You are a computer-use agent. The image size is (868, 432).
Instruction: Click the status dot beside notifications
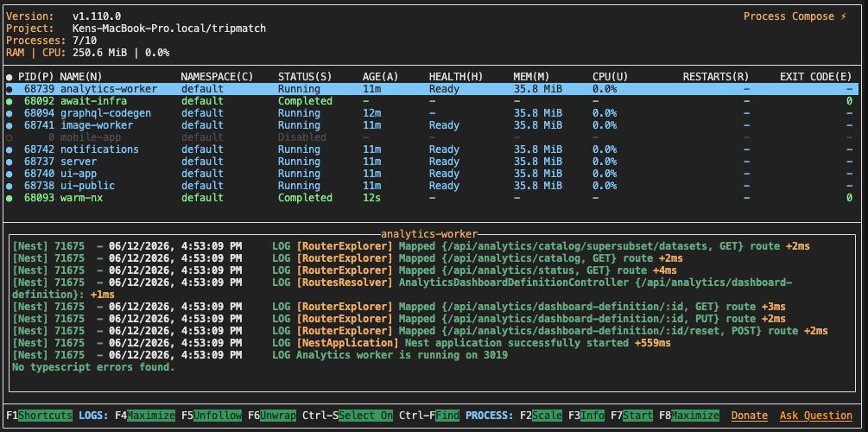(x=9, y=149)
